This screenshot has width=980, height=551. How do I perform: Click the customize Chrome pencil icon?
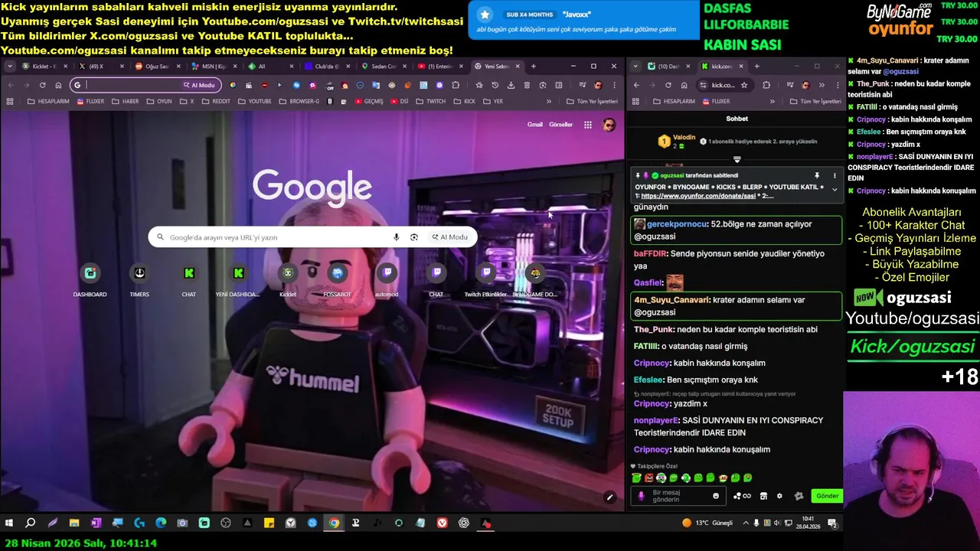pos(609,497)
